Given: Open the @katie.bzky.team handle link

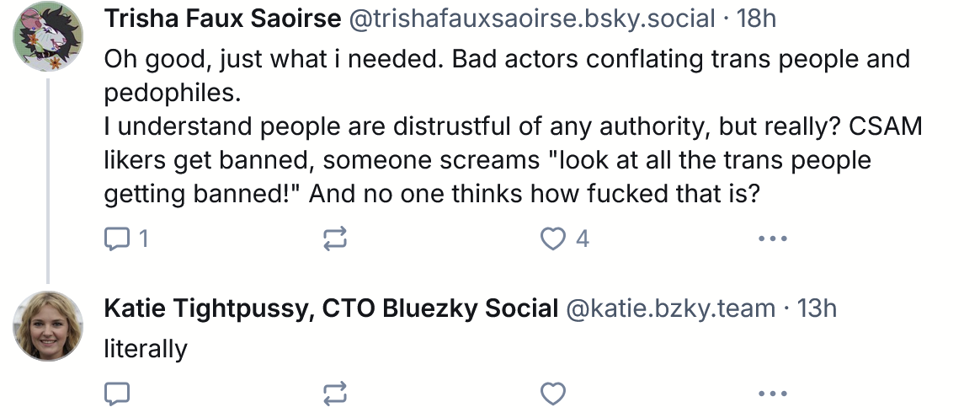Looking at the screenshot, I should point(671,308).
